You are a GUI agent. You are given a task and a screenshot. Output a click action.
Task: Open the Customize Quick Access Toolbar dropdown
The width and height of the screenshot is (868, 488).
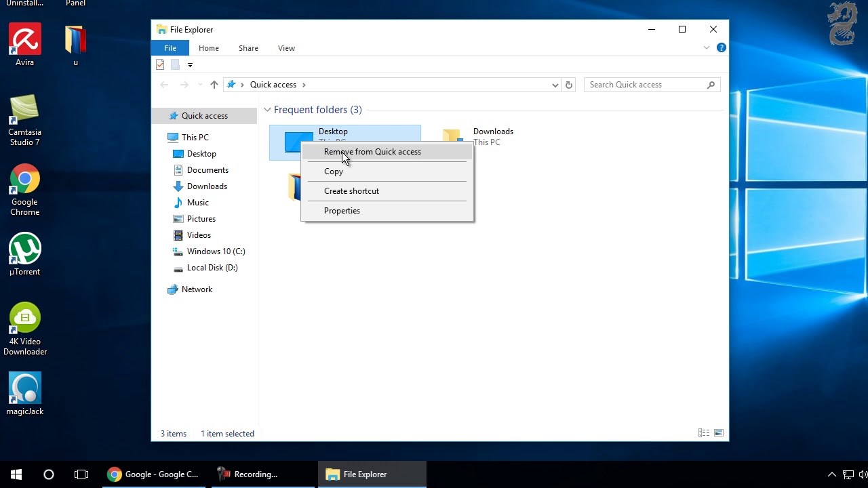[x=190, y=64]
